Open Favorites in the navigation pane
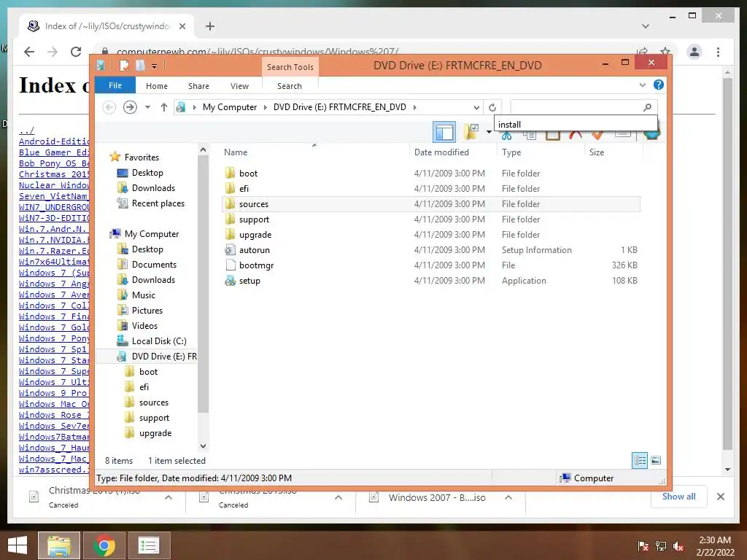Screen dimensions: 747x560 [142, 157]
